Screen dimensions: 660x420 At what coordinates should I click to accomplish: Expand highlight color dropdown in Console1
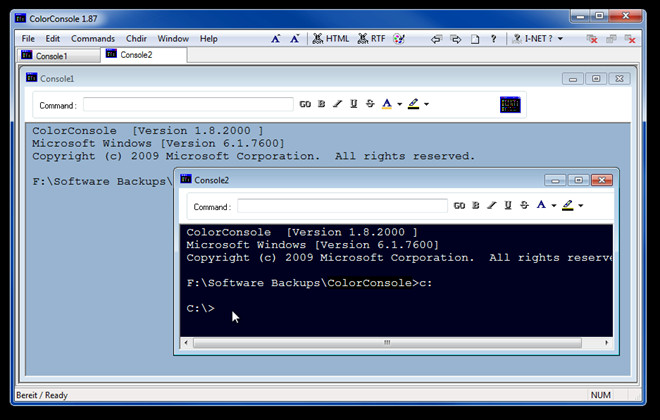point(426,104)
